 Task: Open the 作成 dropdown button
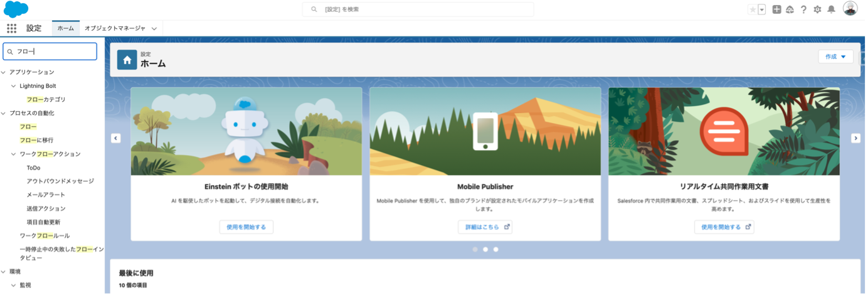tap(835, 56)
